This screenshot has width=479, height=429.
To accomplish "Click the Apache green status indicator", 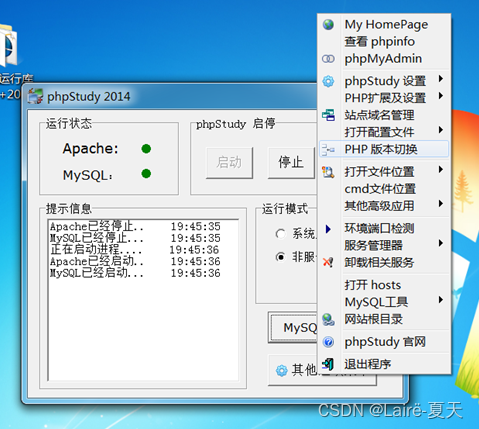I will coord(146,149).
